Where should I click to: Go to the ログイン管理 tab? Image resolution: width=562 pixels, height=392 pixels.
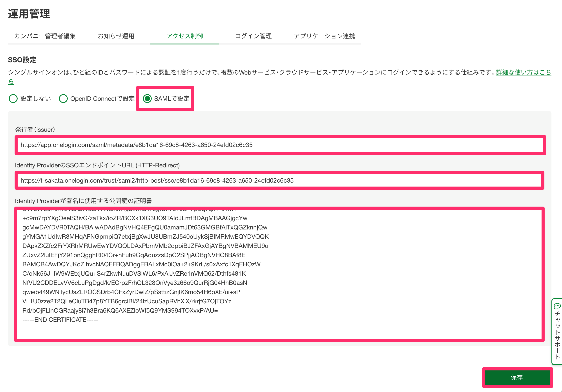[x=253, y=36]
